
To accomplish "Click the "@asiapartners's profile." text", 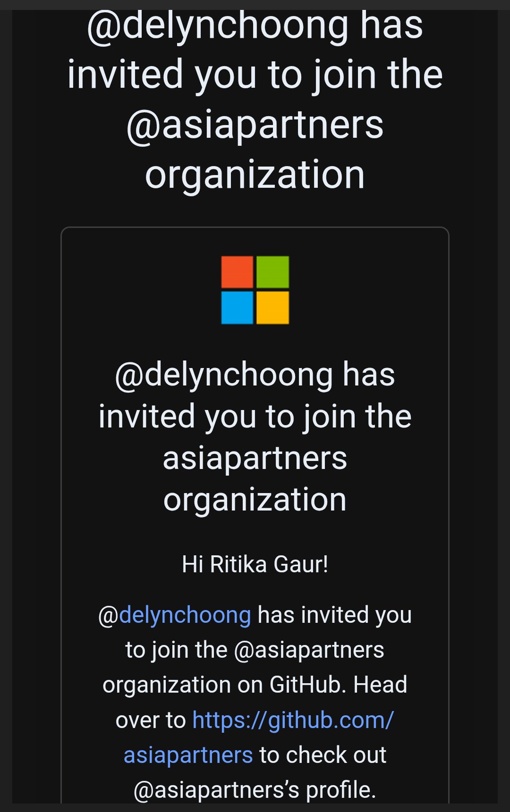I will (255, 790).
